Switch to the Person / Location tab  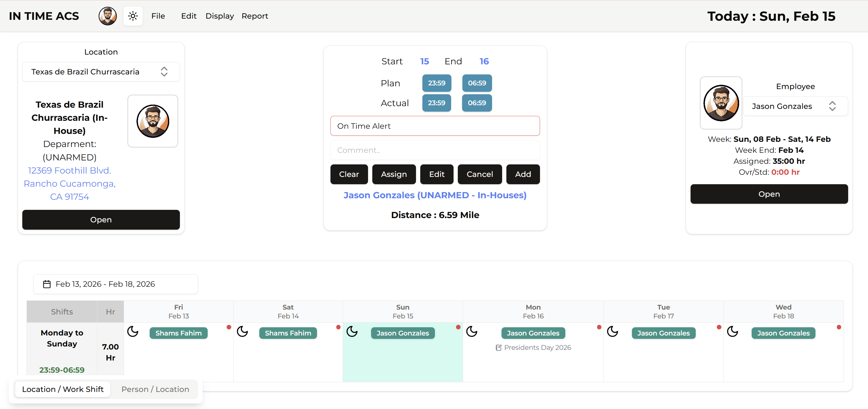(155, 389)
